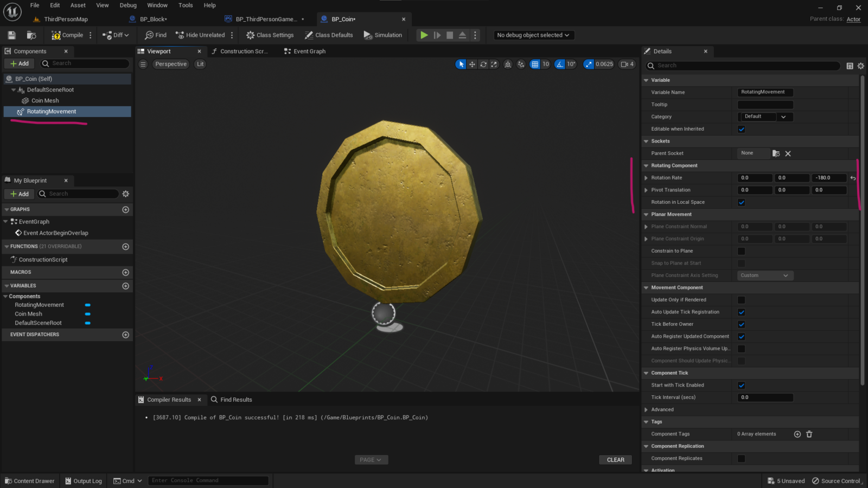Click reset arrow beside Rotation Rate

[x=853, y=178]
